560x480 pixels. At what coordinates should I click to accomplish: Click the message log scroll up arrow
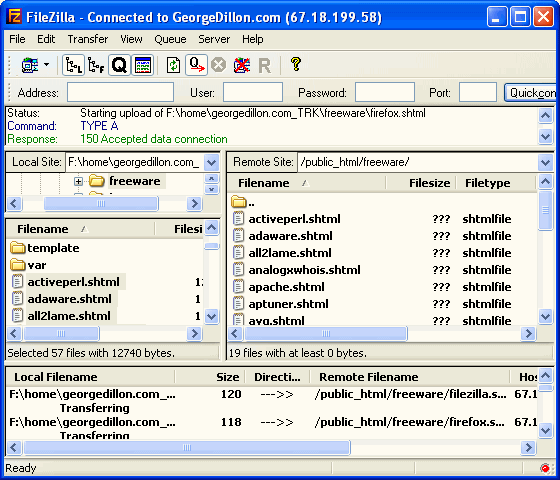click(545, 115)
